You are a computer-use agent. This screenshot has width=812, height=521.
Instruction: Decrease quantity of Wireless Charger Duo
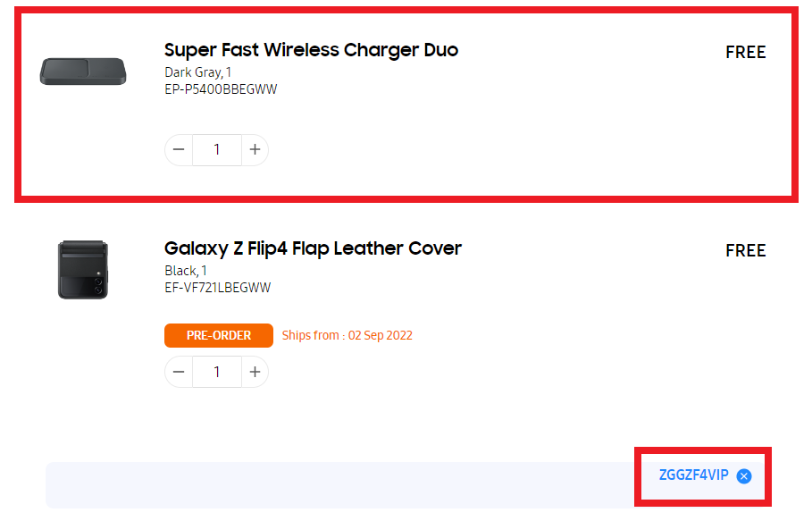coord(179,149)
